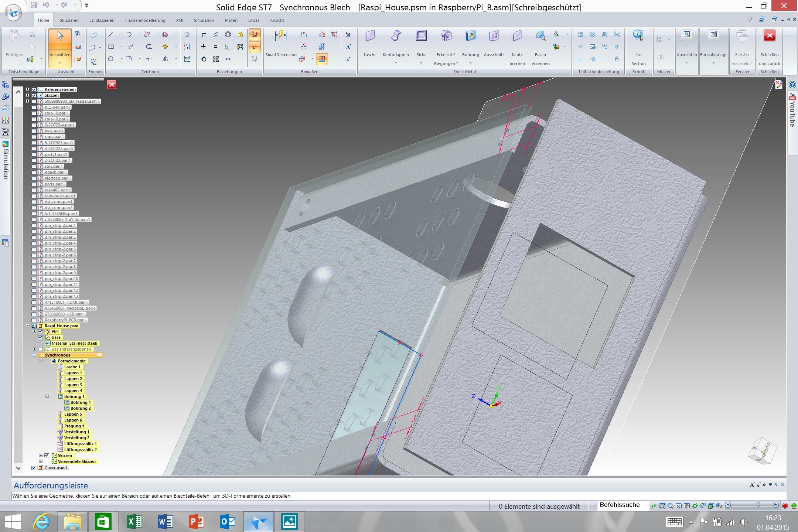Click the Kante brechen tool
The height and width of the screenshot is (532, 798).
coord(517,47)
